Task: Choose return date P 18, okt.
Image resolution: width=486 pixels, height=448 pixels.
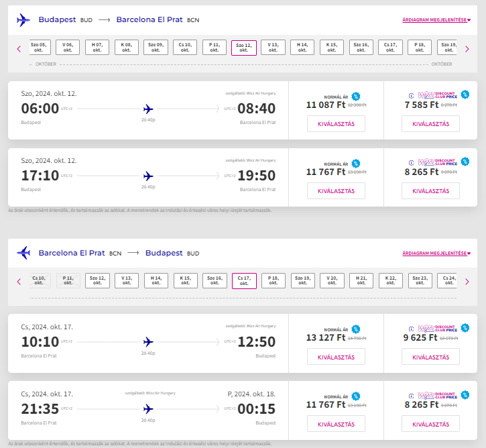Action: pyautogui.click(x=274, y=280)
